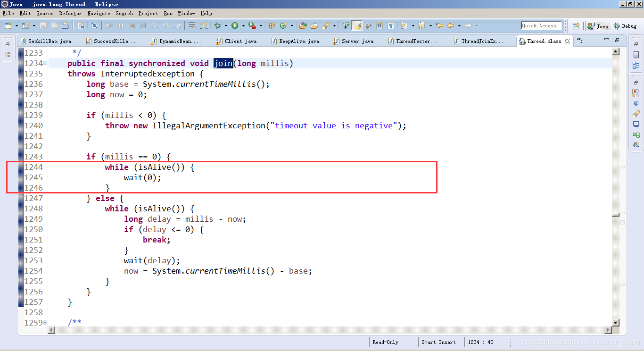Open a new perspective with the perspective icon

point(576,26)
